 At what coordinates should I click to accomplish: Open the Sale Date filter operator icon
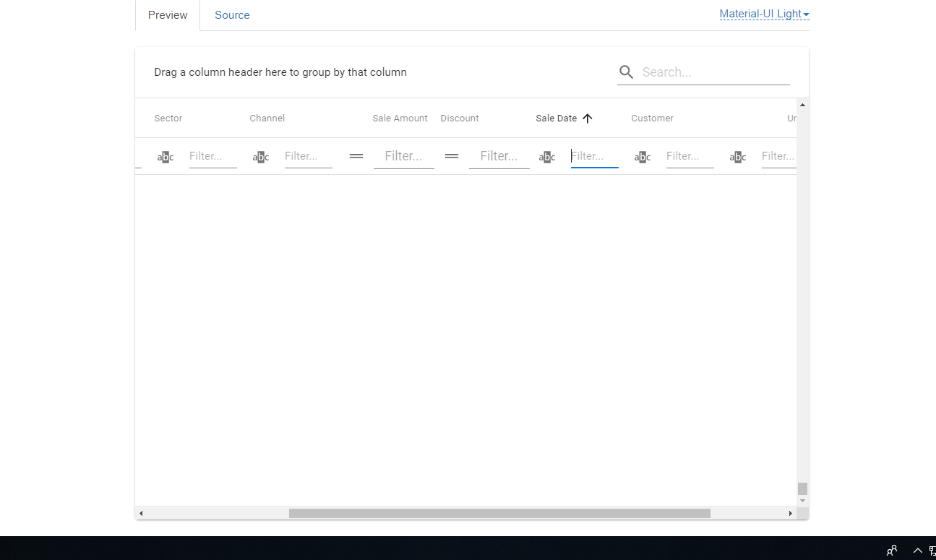[x=546, y=156]
